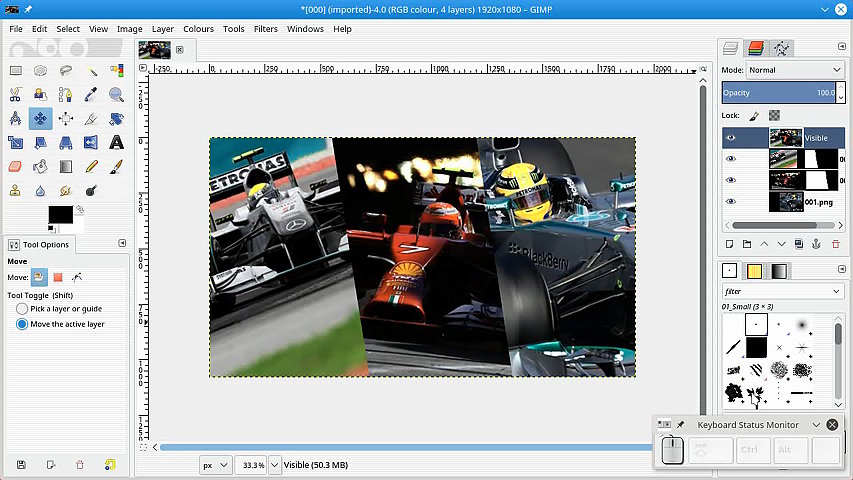Select the Text tool

tap(116, 143)
